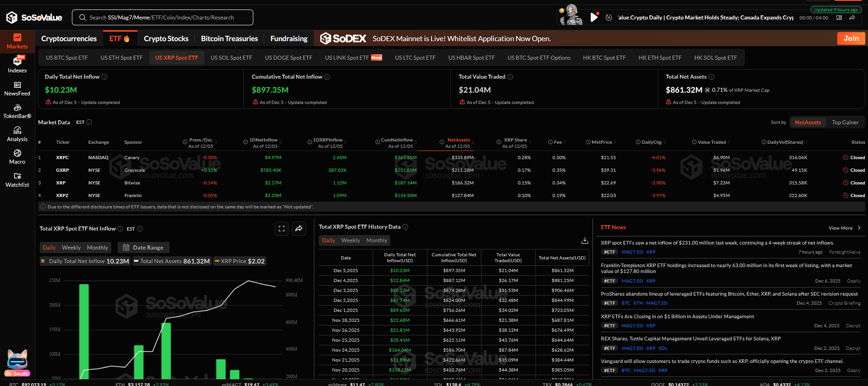Viewport: 868px width, 386px height.
Task: Open the Analysis sidebar section
Action: (x=17, y=134)
